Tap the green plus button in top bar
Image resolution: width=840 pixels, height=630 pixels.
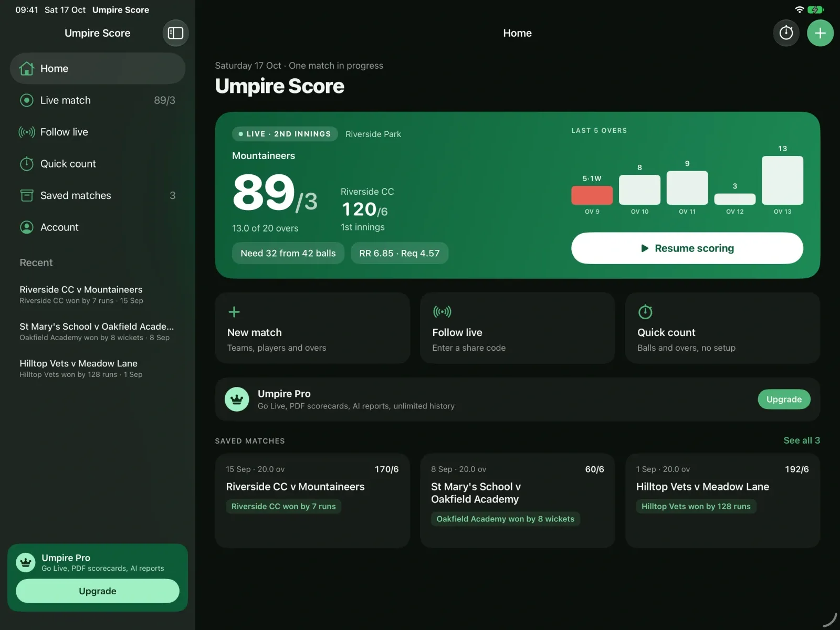tap(820, 33)
